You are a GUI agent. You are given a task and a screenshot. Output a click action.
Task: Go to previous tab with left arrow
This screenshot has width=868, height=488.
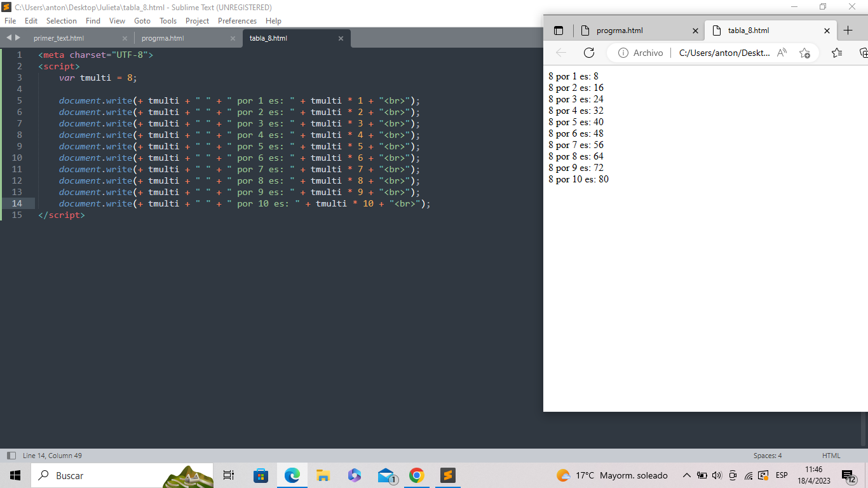9,38
